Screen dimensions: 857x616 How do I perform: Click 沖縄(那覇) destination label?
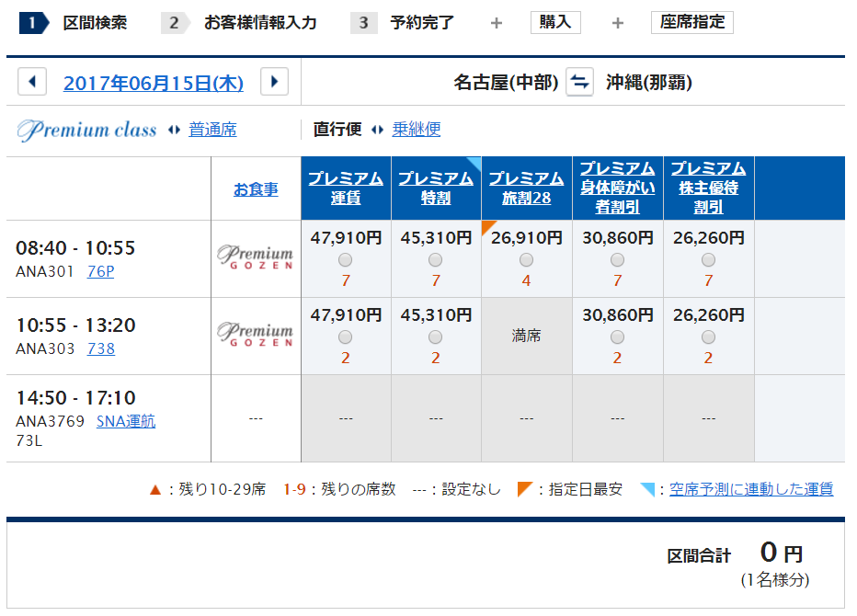[x=649, y=83]
